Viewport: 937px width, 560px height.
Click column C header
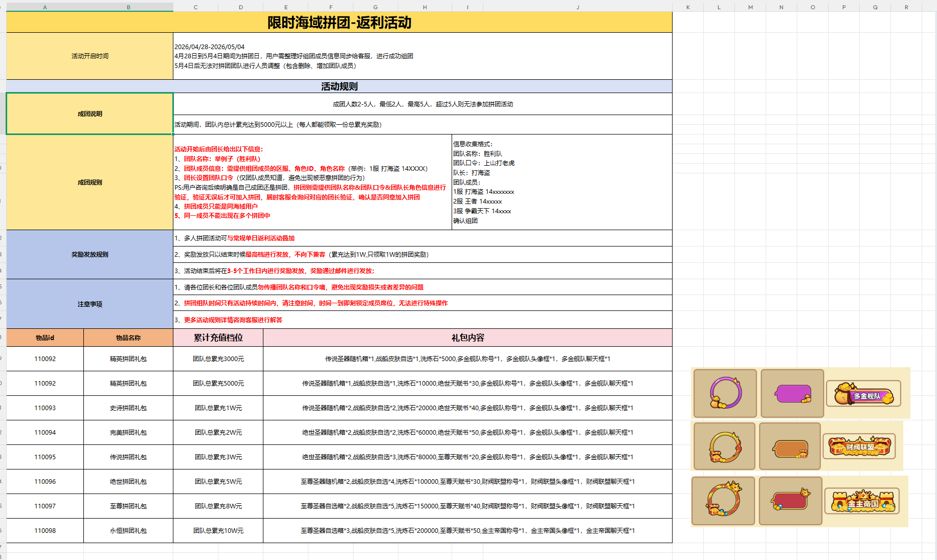195,7
